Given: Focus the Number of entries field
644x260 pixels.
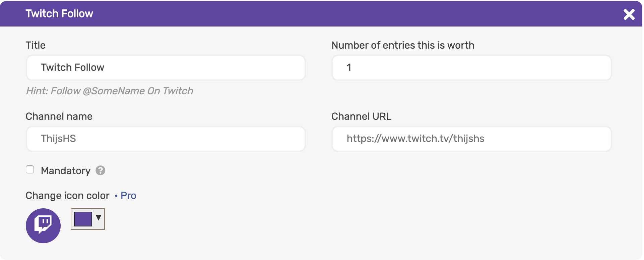Looking at the screenshot, I should tap(471, 67).
